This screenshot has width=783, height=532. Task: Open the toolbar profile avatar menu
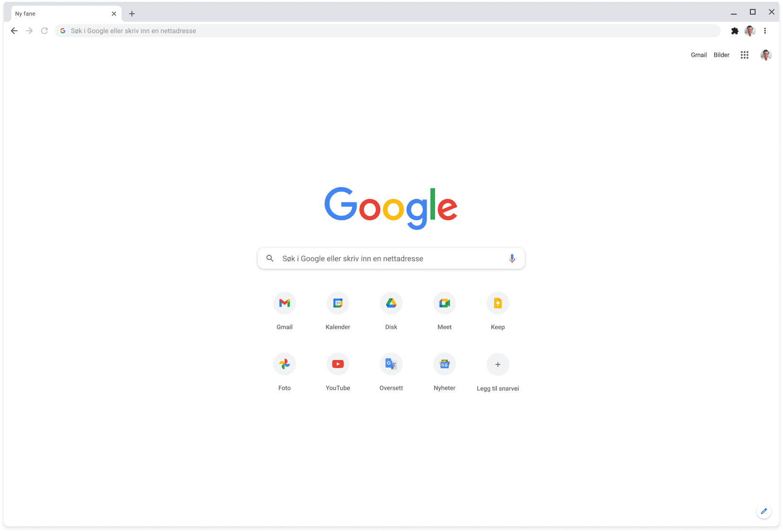point(750,31)
